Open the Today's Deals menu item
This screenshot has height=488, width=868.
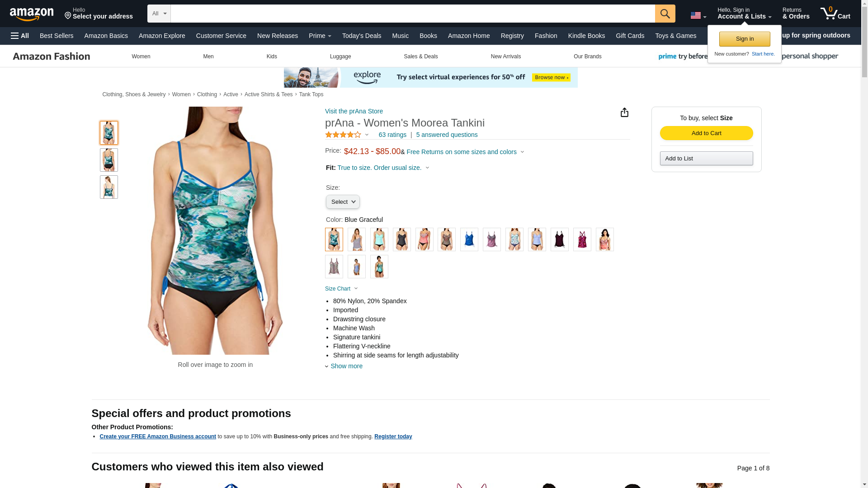click(x=361, y=36)
